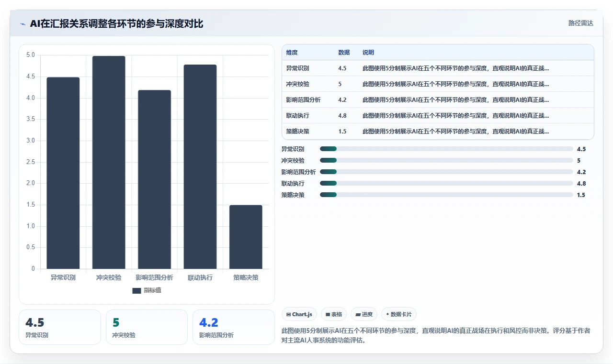Click the 策略决策 x-axis label
This screenshot has height=364, width=613.
[x=246, y=277]
